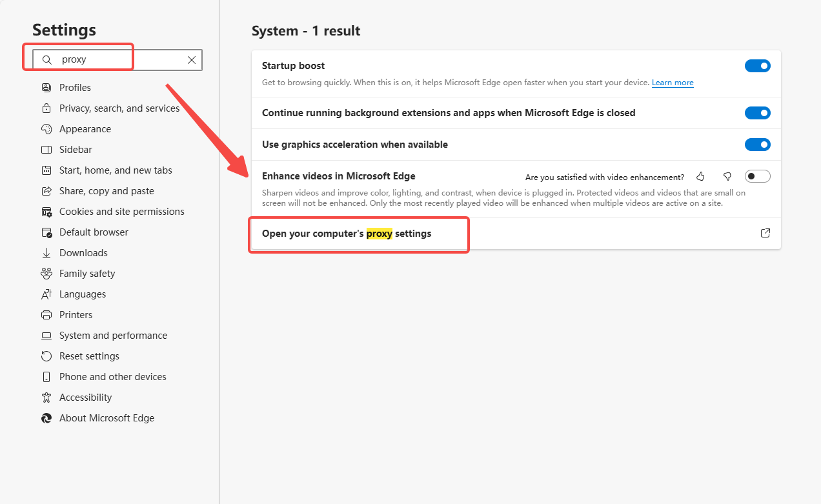This screenshot has width=821, height=504.
Task: Click 'Are you satisfied with video enhancement?' text
Action: pos(605,177)
